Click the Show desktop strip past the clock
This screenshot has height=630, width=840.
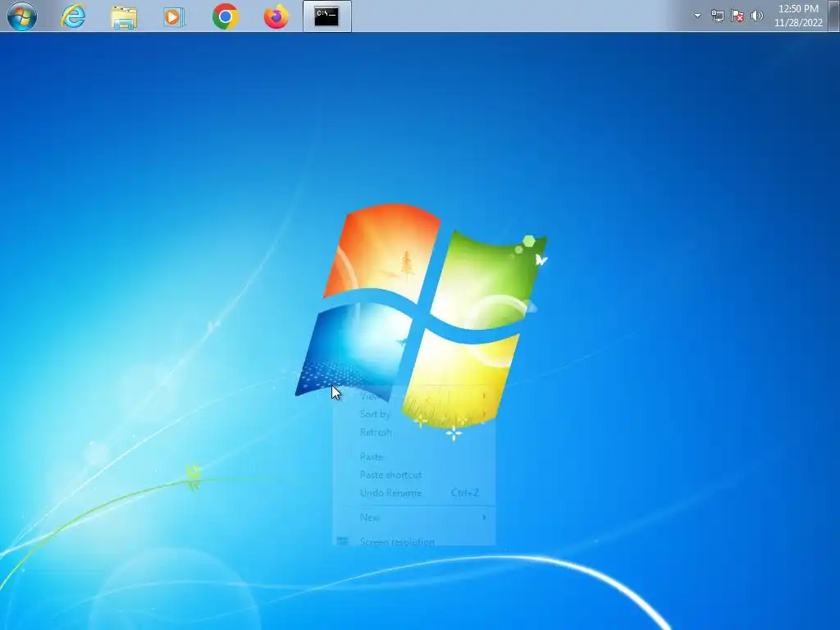click(833, 16)
